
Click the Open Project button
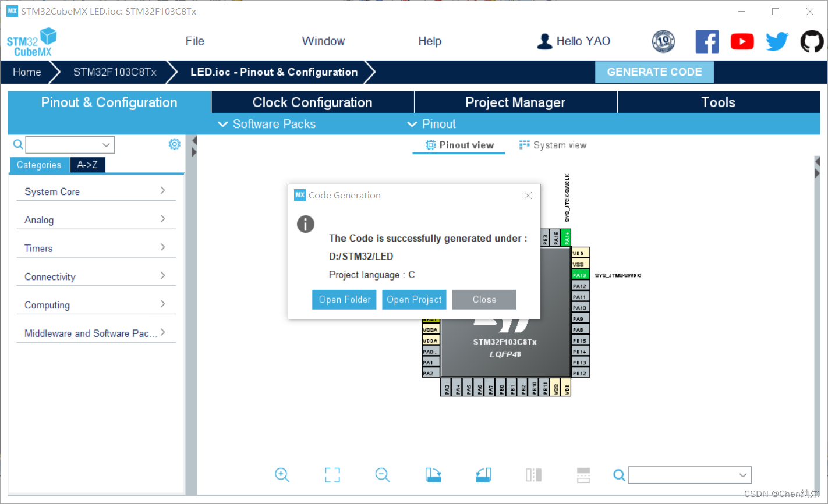pyautogui.click(x=414, y=300)
